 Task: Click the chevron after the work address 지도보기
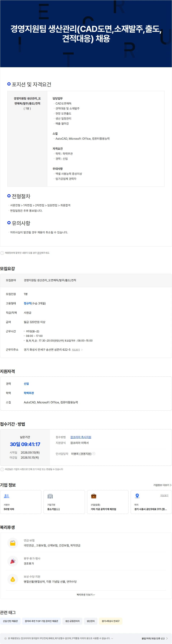click(82, 350)
